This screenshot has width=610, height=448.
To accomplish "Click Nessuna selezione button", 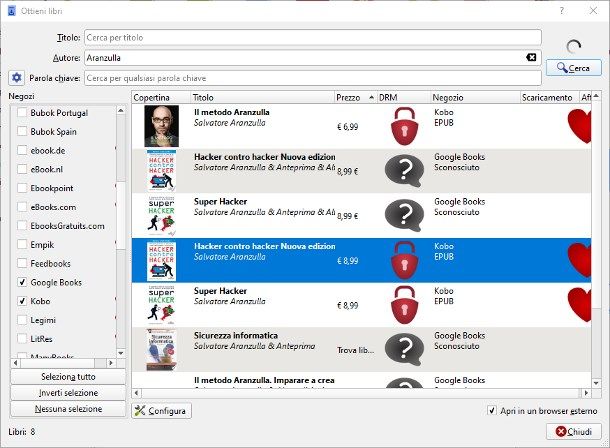I will pos(68,409).
